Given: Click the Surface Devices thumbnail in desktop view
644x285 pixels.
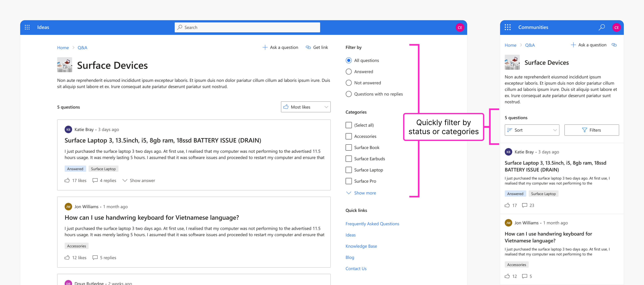Looking at the screenshot, I should point(65,65).
